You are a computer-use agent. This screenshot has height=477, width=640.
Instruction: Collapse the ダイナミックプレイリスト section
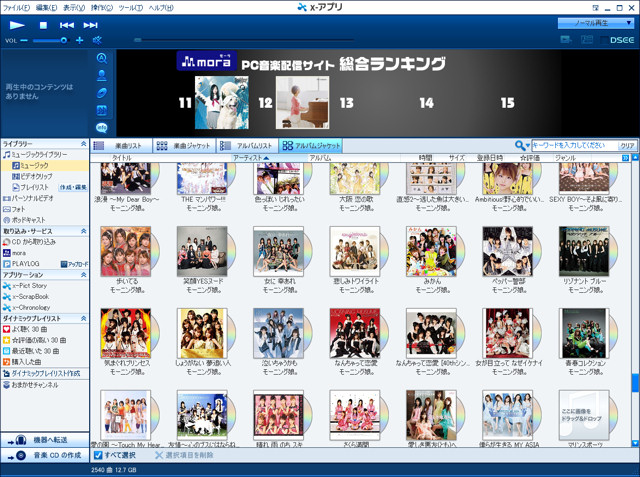coord(83,318)
